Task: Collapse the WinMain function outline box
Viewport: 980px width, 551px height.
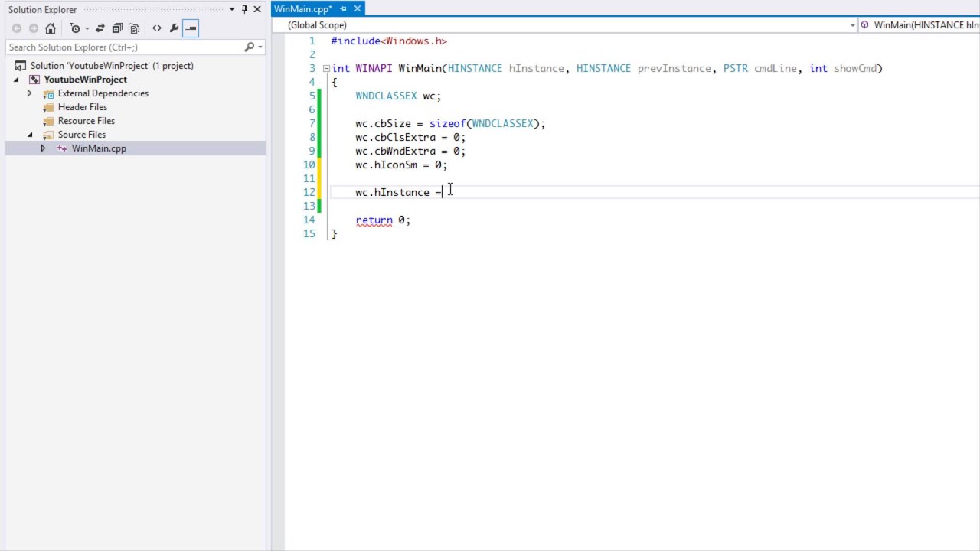Action: pos(326,68)
